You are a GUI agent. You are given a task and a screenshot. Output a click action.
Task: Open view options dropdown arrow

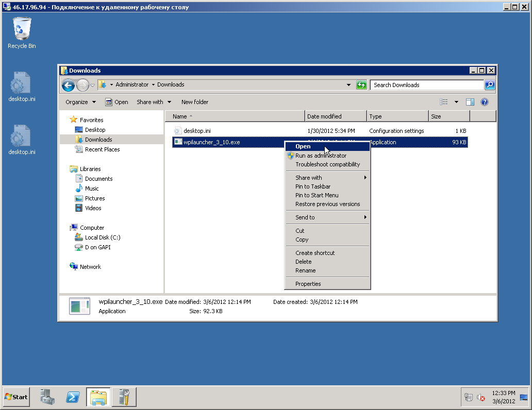(456, 102)
